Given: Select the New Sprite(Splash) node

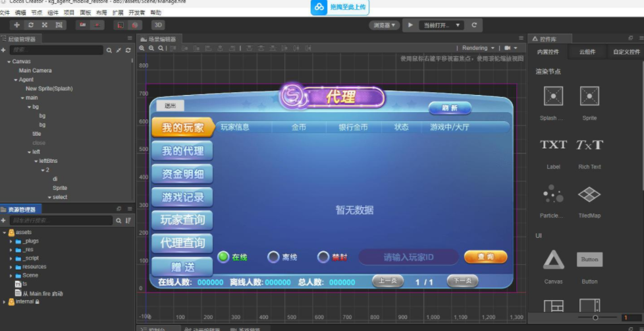Looking at the screenshot, I should tap(49, 89).
